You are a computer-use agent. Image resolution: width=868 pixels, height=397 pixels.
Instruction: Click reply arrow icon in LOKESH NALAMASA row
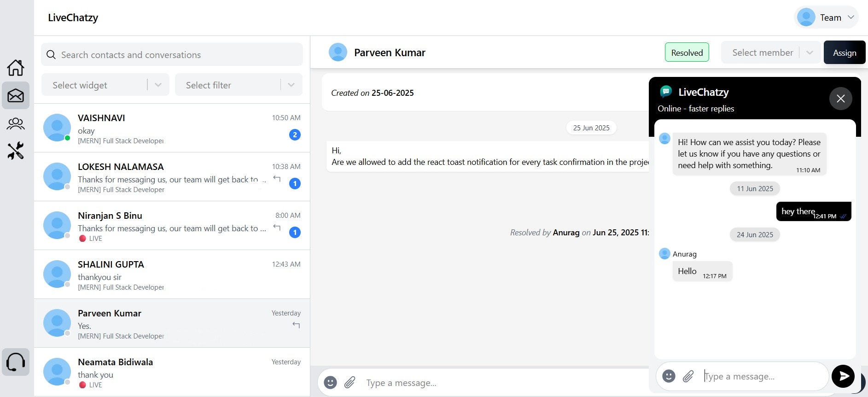point(277,179)
